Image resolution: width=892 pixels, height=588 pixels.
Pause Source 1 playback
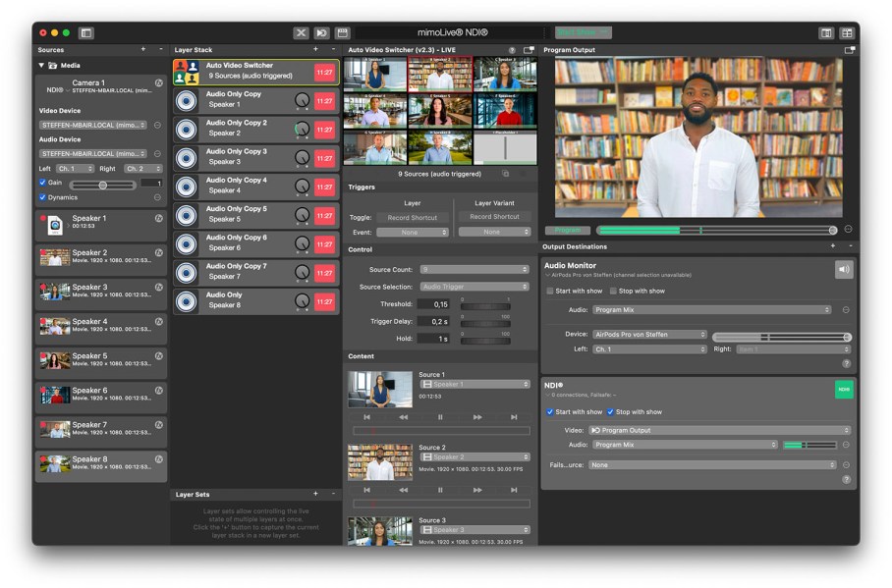(440, 417)
